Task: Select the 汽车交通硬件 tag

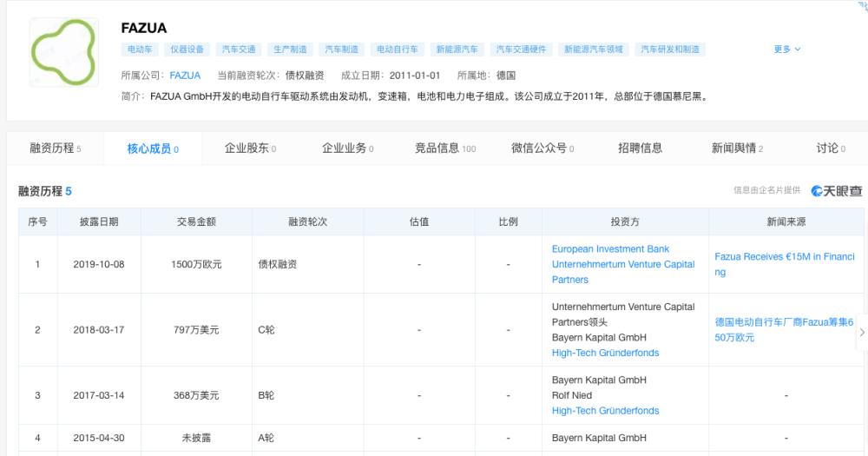Action: click(x=521, y=50)
